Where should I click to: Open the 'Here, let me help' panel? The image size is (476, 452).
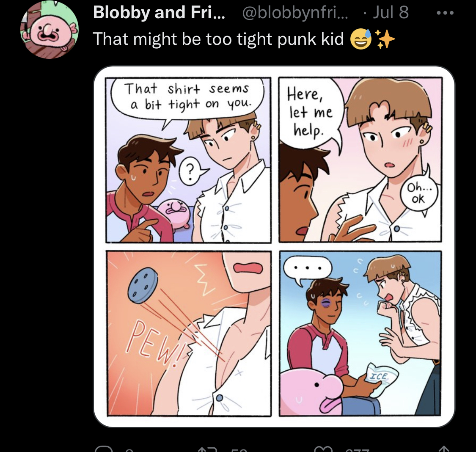360,160
